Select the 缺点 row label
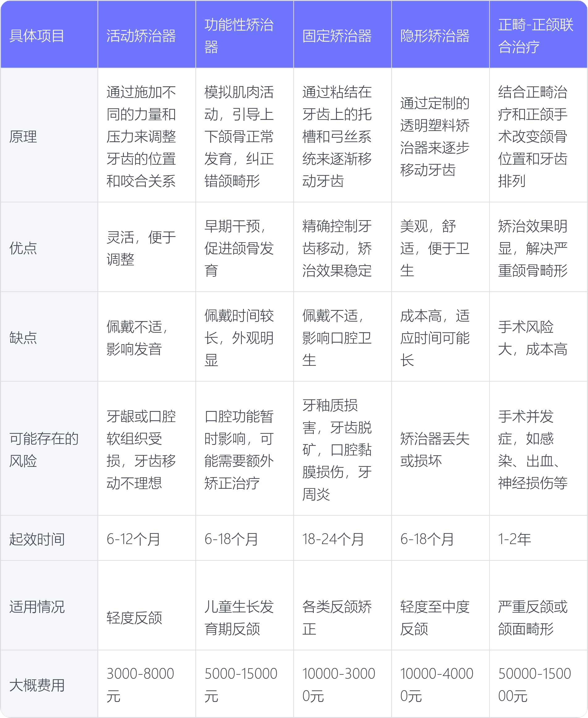 pos(49,336)
